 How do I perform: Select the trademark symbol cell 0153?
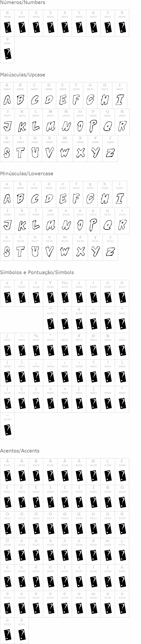pos(50,319)
